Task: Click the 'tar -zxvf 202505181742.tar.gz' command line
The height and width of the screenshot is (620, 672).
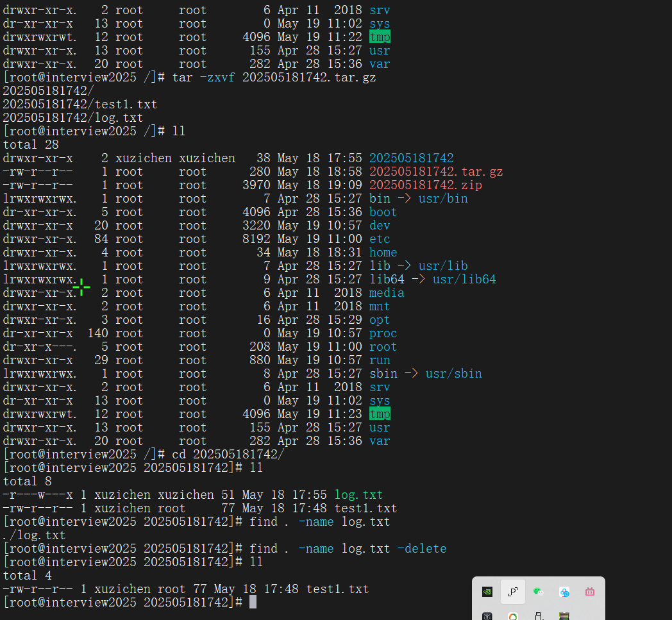Action: pos(274,78)
